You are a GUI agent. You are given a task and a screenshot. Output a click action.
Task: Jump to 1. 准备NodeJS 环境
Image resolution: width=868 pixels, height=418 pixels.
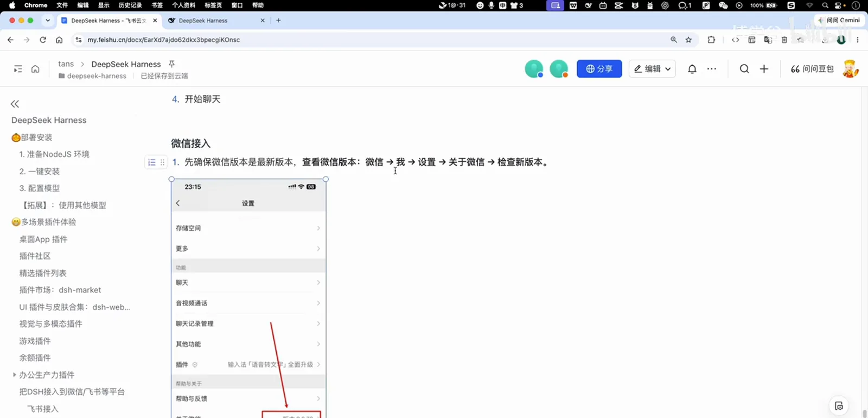point(54,154)
